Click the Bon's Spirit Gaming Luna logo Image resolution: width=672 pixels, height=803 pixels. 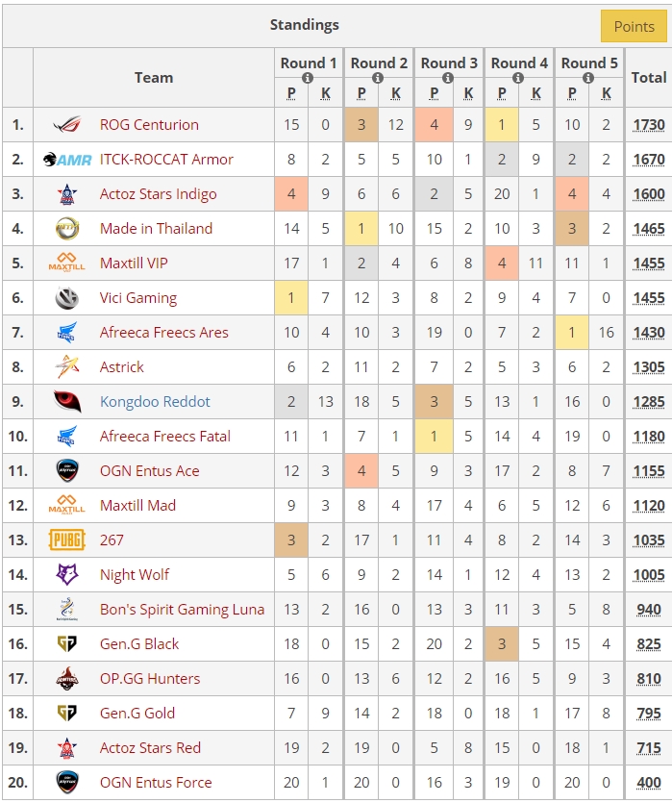tap(67, 609)
